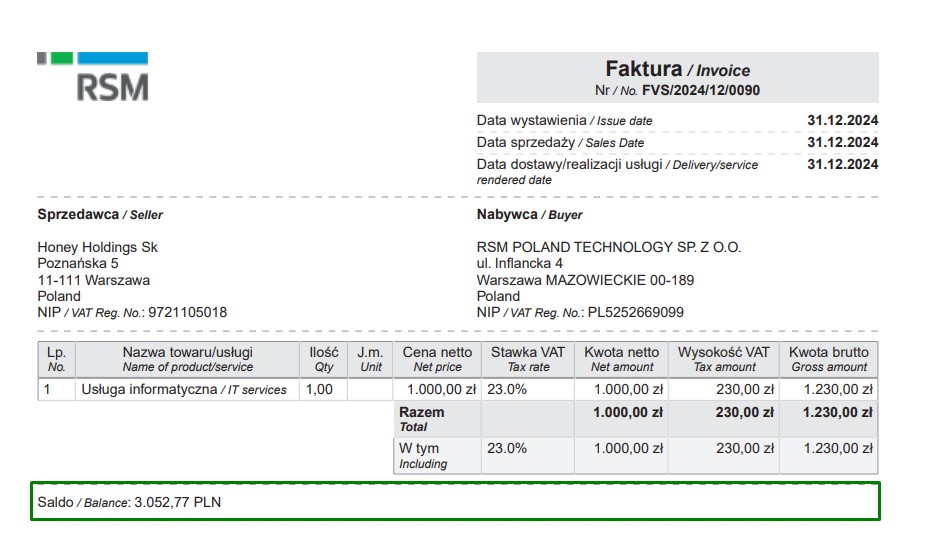
Task: Select buyer VAT number PL5252669099
Action: [x=635, y=313]
